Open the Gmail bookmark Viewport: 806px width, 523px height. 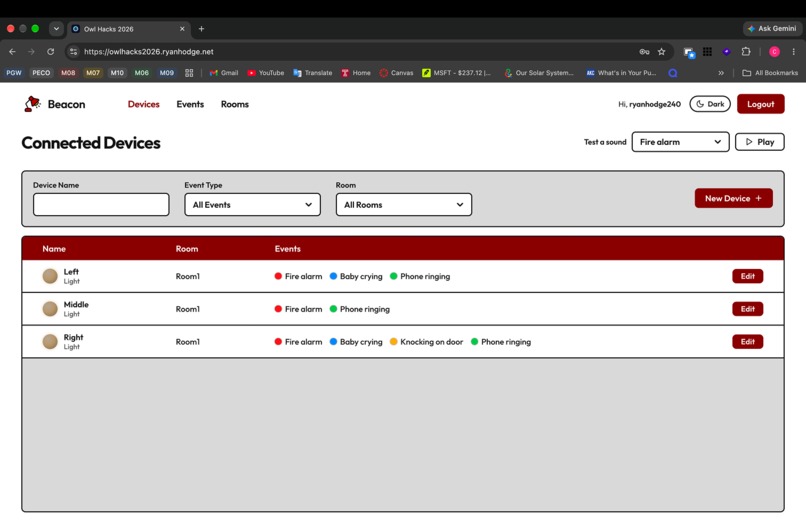tap(224, 73)
